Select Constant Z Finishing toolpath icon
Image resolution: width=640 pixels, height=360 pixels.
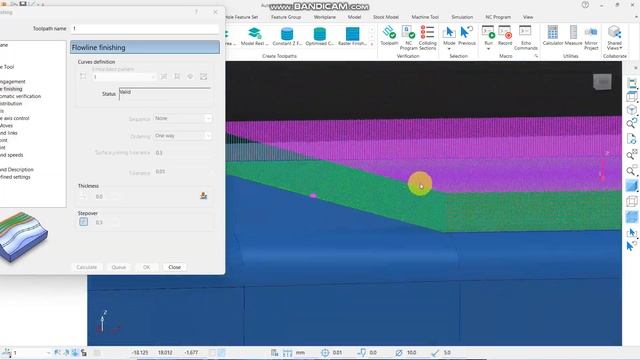coord(287,36)
